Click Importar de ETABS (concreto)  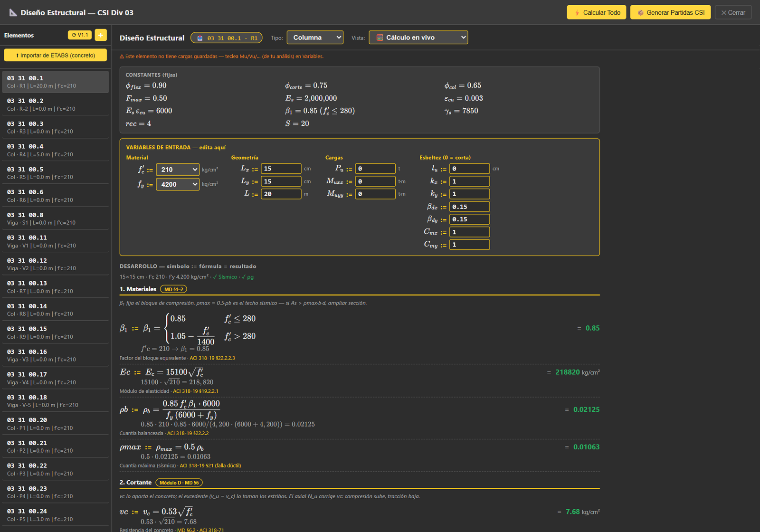[56, 55]
